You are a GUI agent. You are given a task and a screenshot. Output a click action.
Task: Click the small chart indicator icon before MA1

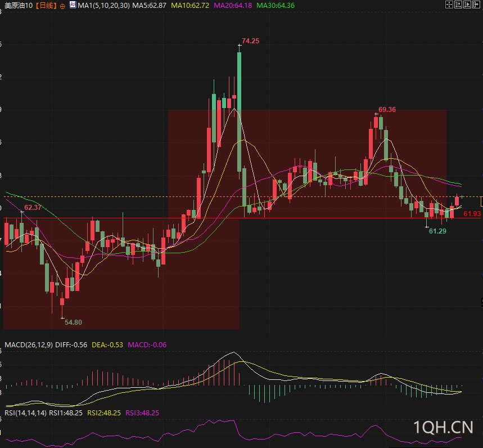click(x=72, y=6)
